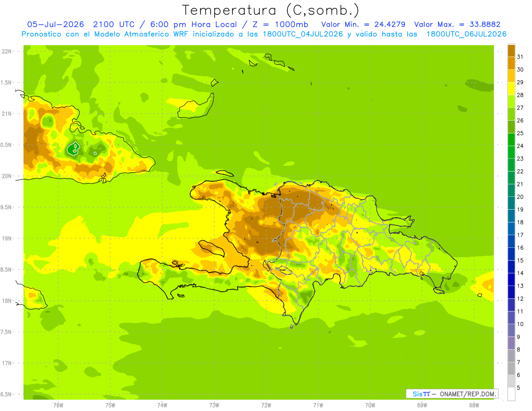Click the '70W' longitude axis label
The width and height of the screenshot is (532, 411).
[x=370, y=405]
